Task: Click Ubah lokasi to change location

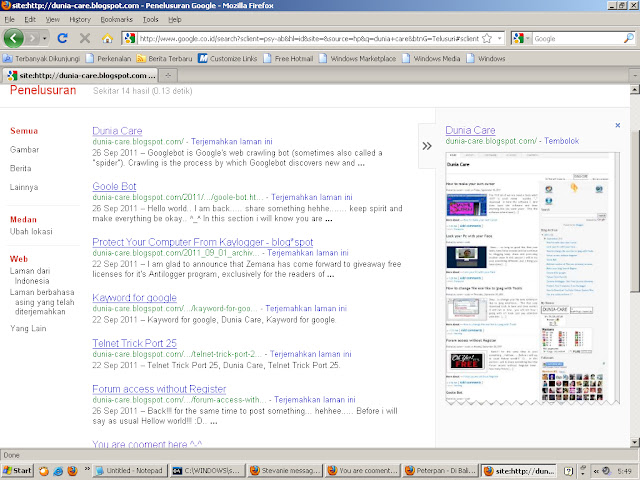Action: point(31,231)
